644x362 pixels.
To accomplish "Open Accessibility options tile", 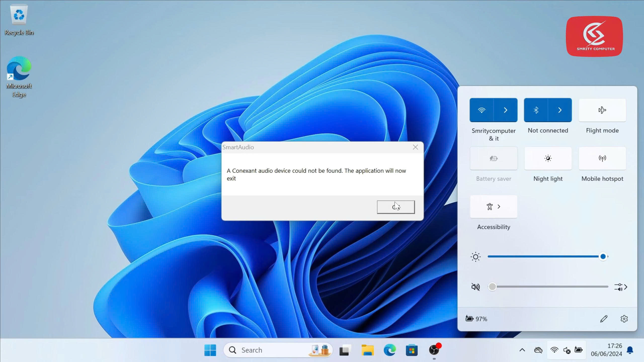I will click(x=493, y=207).
